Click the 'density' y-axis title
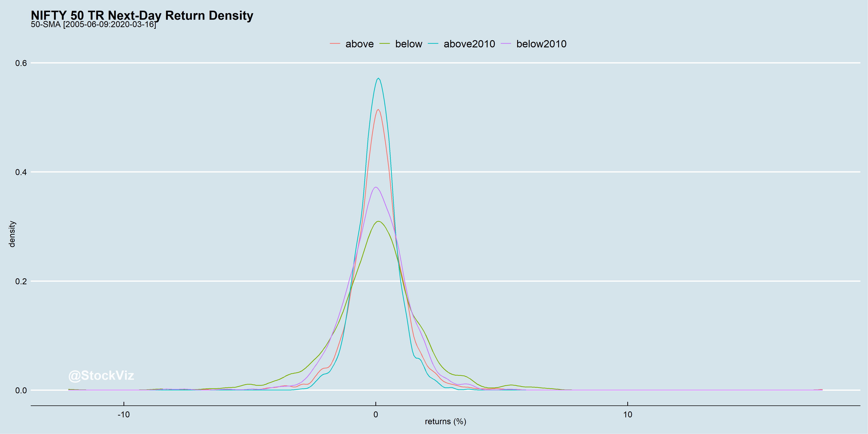The width and height of the screenshot is (868, 434). pos(12,234)
